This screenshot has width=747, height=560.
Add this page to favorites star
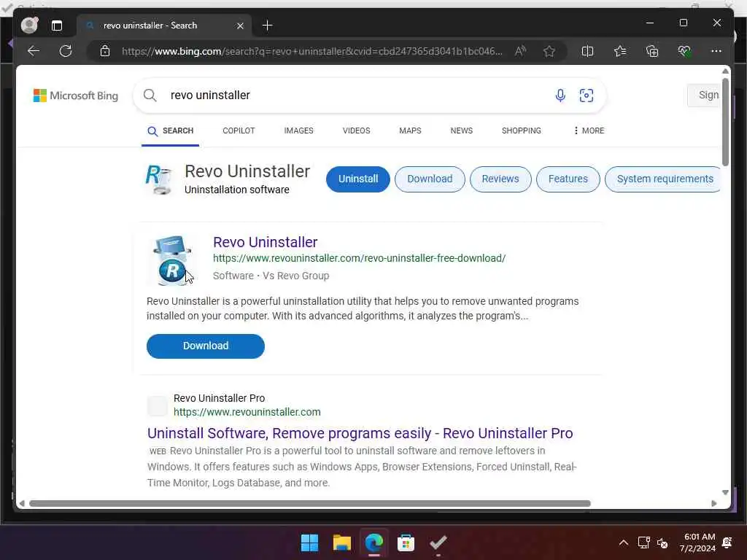click(x=549, y=51)
